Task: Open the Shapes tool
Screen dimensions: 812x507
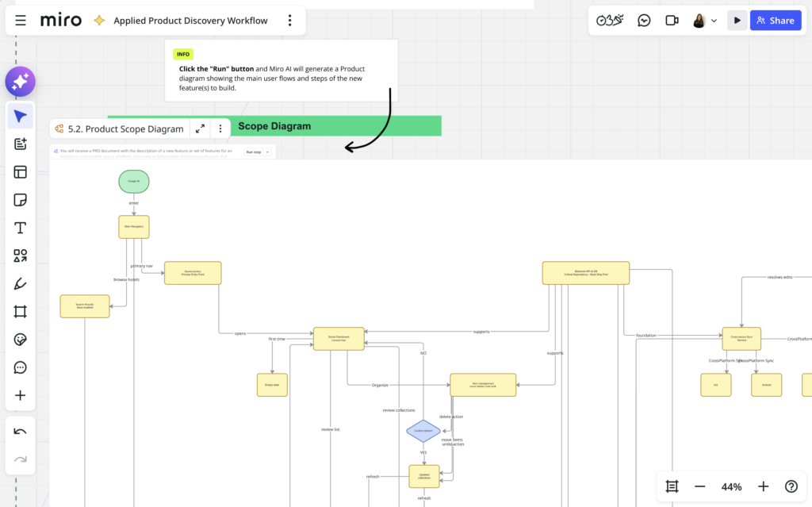Action: click(20, 255)
